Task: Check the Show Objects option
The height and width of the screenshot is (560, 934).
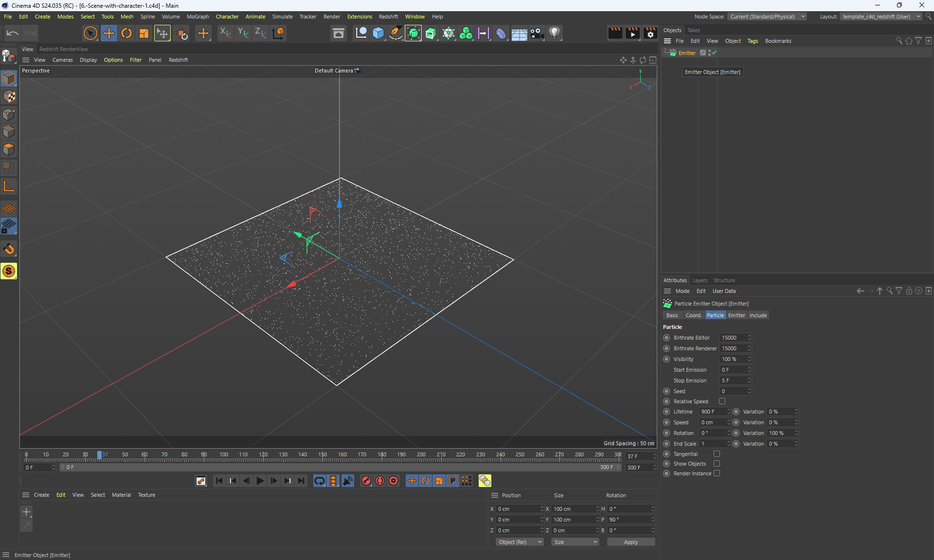Action: pos(717,464)
